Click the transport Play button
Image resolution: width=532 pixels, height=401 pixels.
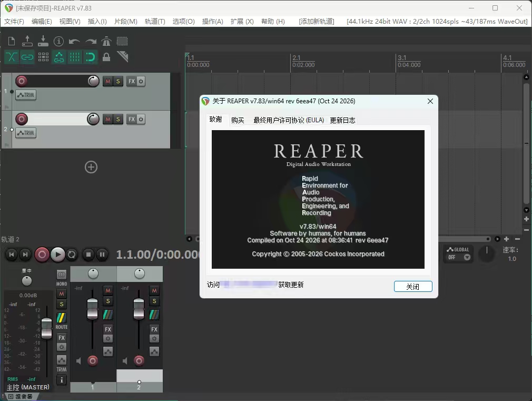click(x=58, y=255)
